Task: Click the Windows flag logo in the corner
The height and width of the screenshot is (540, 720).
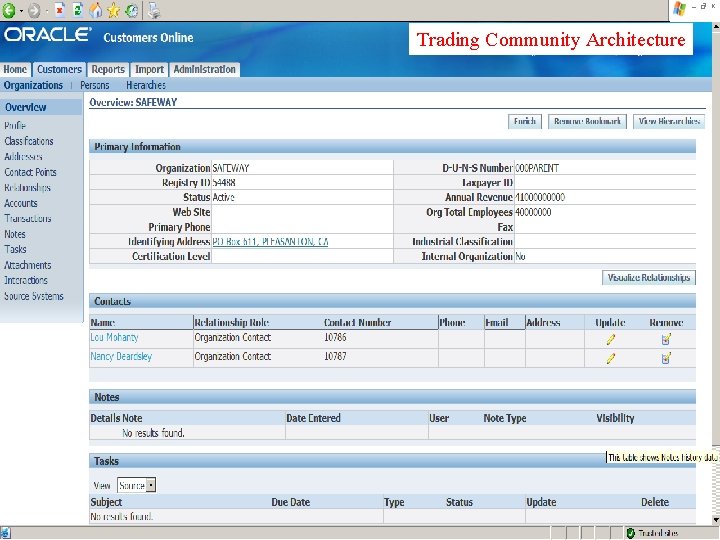Action: click(680, 9)
